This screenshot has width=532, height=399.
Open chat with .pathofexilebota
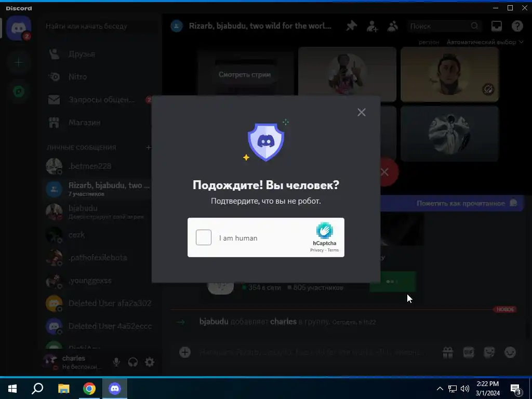[98, 258]
